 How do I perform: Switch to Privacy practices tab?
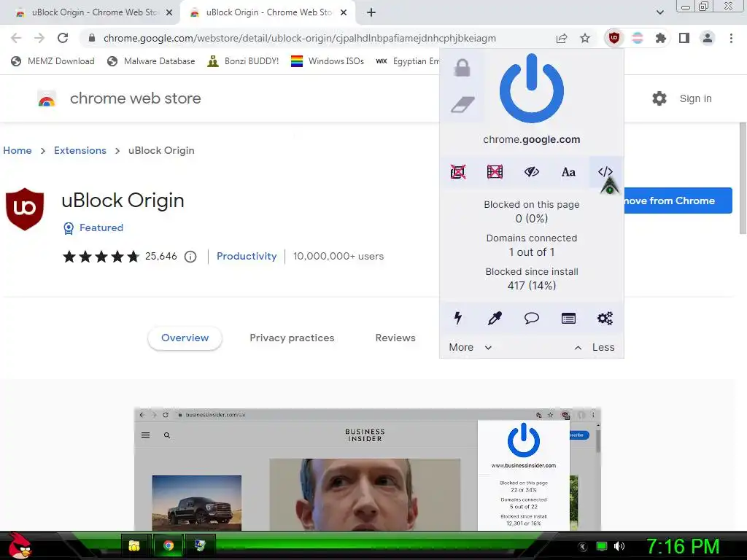pos(292,338)
